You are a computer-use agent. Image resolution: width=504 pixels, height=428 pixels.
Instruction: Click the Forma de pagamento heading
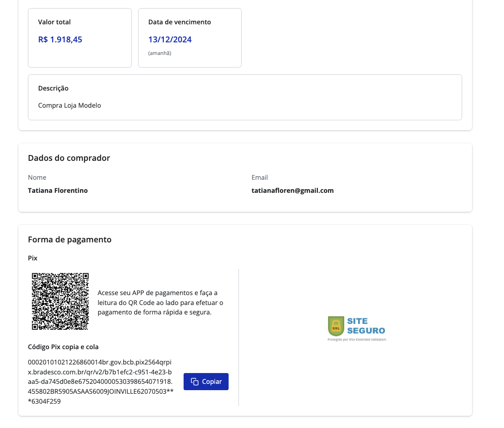click(x=70, y=239)
